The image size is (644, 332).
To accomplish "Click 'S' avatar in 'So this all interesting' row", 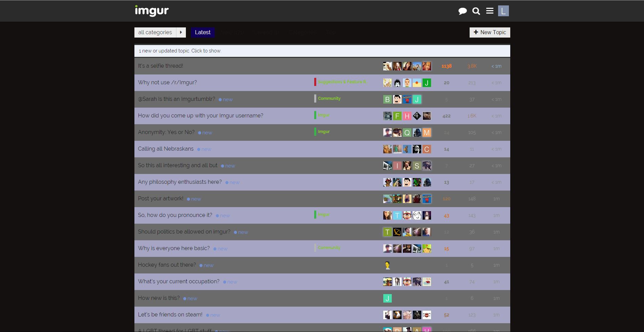I will 417,165.
